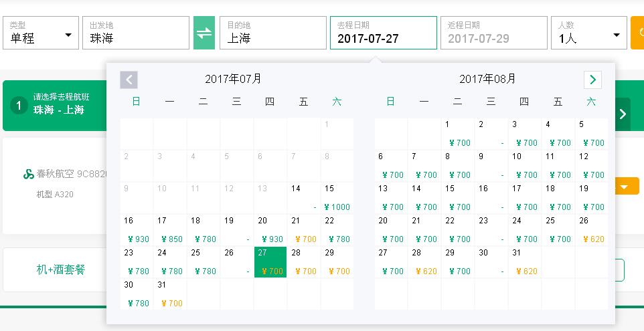Click the destination field showing 上海

(x=272, y=33)
